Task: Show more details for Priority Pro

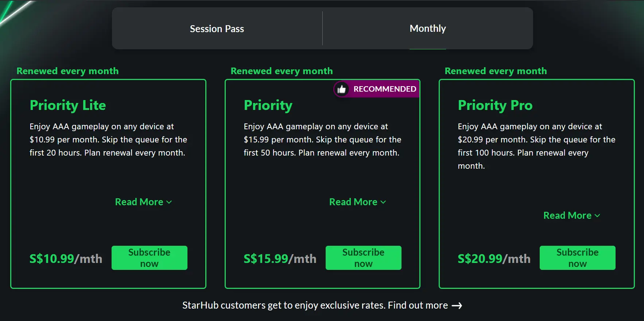Action: [x=571, y=215]
